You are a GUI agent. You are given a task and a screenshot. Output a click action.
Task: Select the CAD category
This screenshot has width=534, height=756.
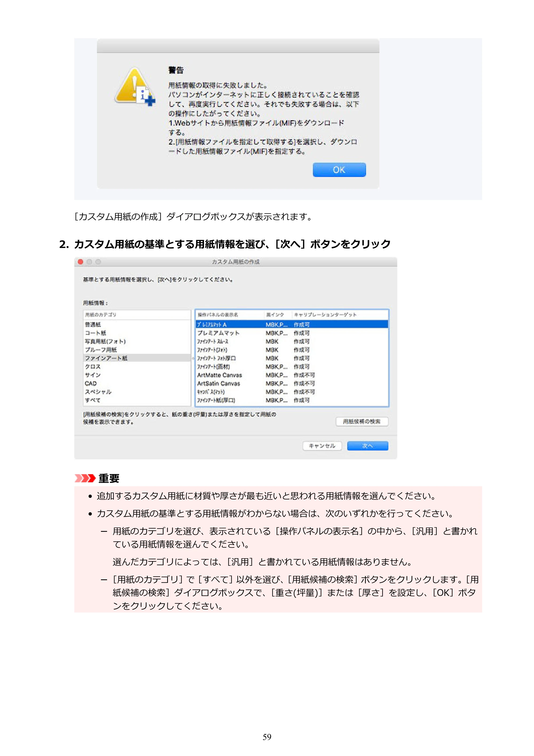[x=137, y=383]
